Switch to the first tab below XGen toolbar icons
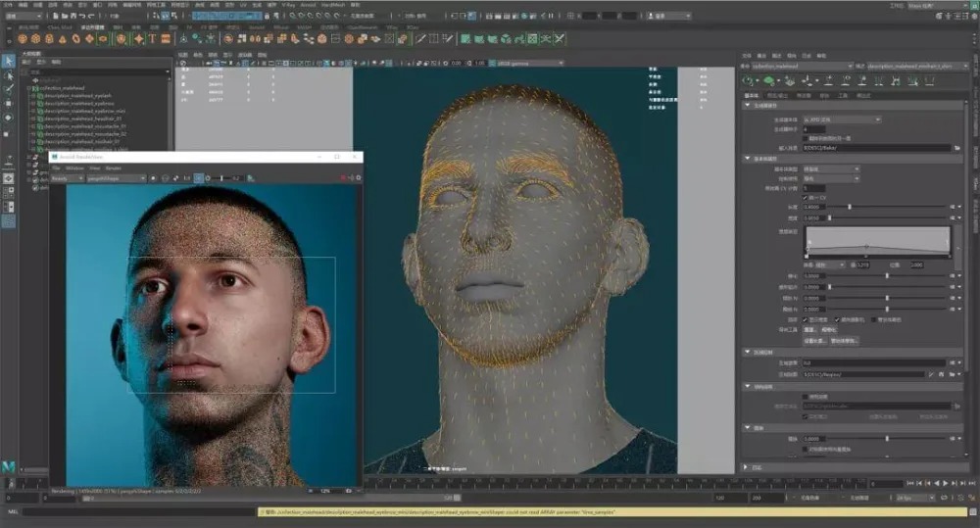The image size is (980, 528). 752,96
